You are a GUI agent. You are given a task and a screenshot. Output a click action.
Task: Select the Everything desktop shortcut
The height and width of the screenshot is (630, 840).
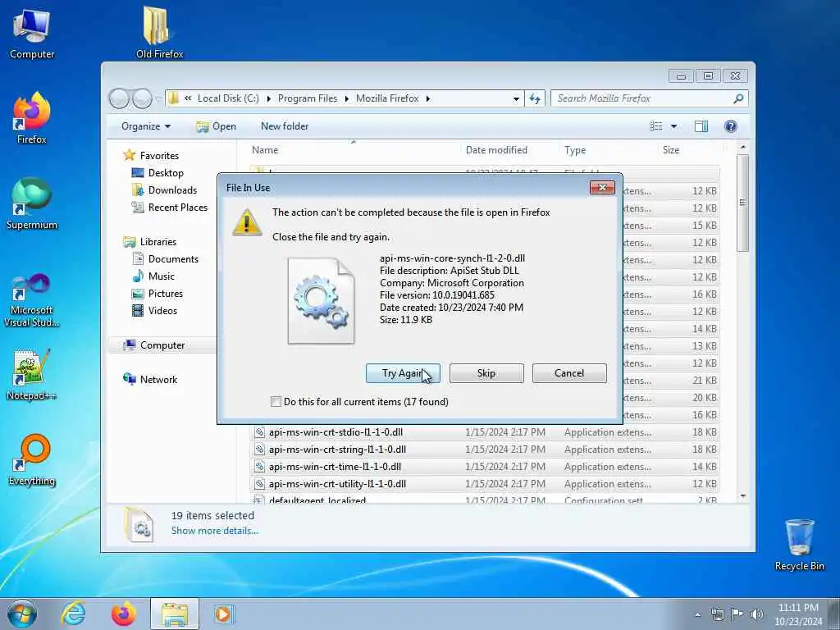coord(32,461)
